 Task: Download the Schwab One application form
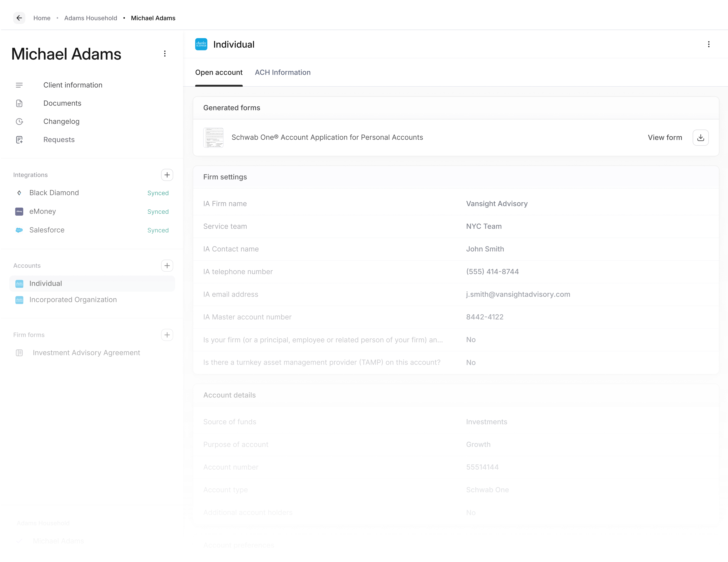(x=700, y=137)
